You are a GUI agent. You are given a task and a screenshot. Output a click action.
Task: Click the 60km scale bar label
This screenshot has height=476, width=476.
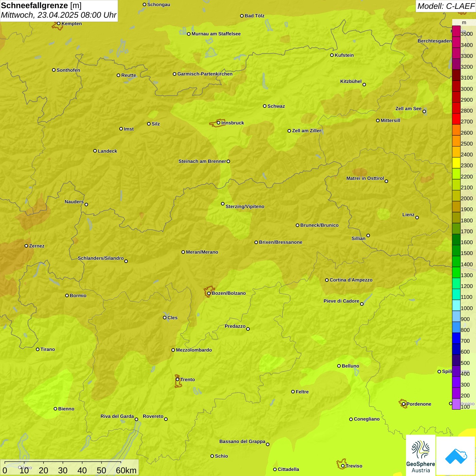126,470
